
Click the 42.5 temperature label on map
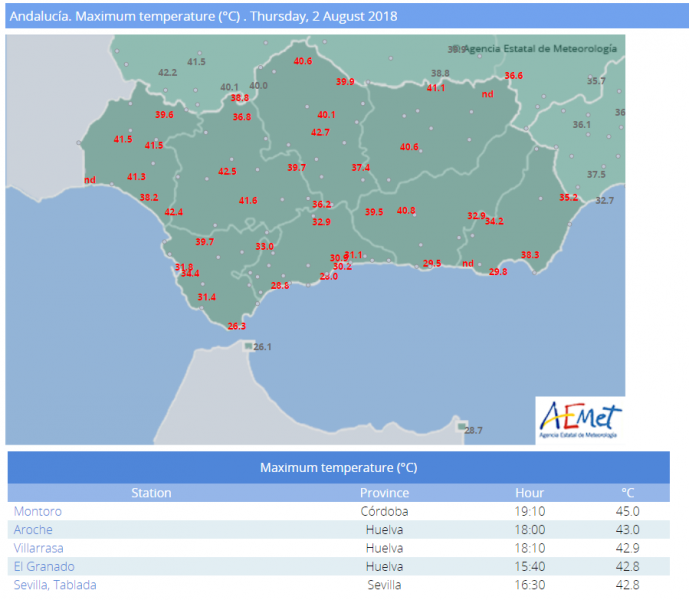click(x=227, y=171)
